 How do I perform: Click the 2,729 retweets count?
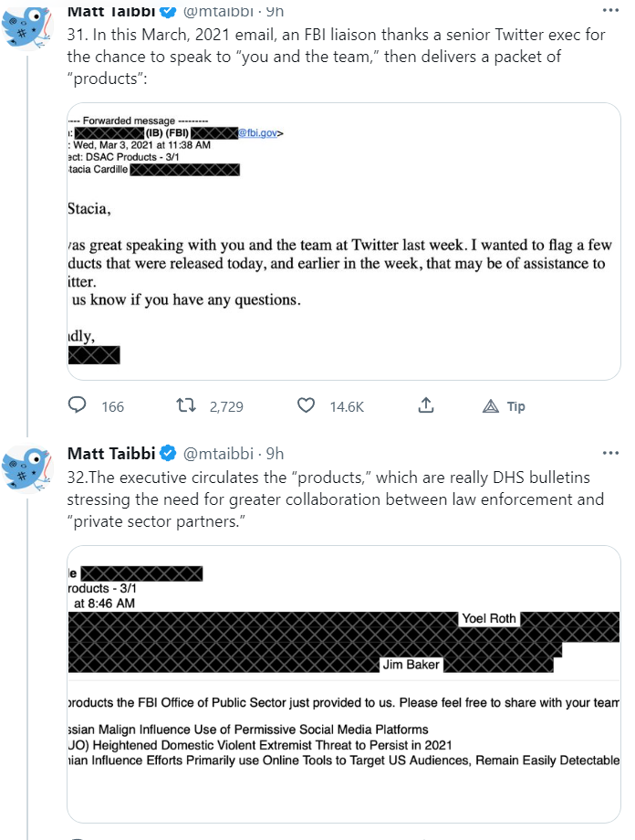[x=225, y=406]
